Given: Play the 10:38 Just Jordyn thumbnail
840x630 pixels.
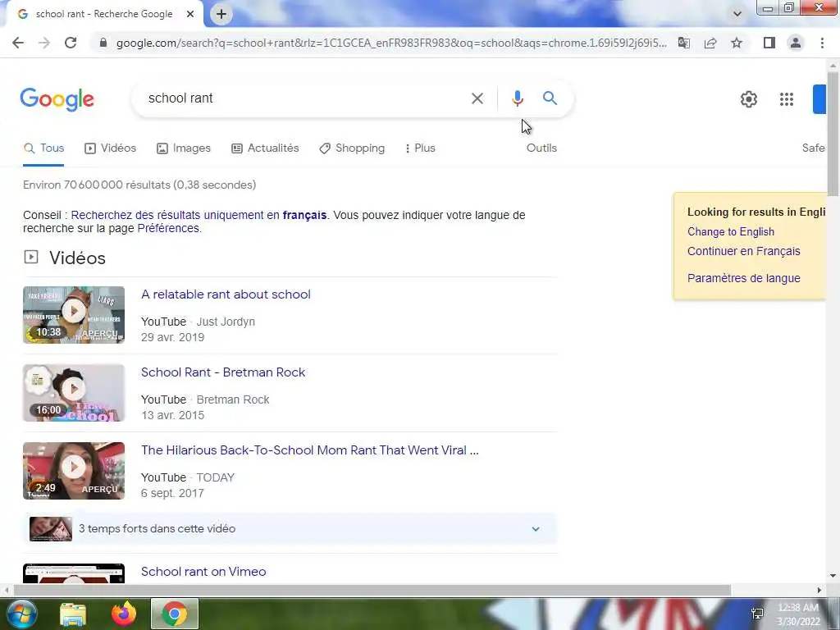Looking at the screenshot, I should [74, 315].
